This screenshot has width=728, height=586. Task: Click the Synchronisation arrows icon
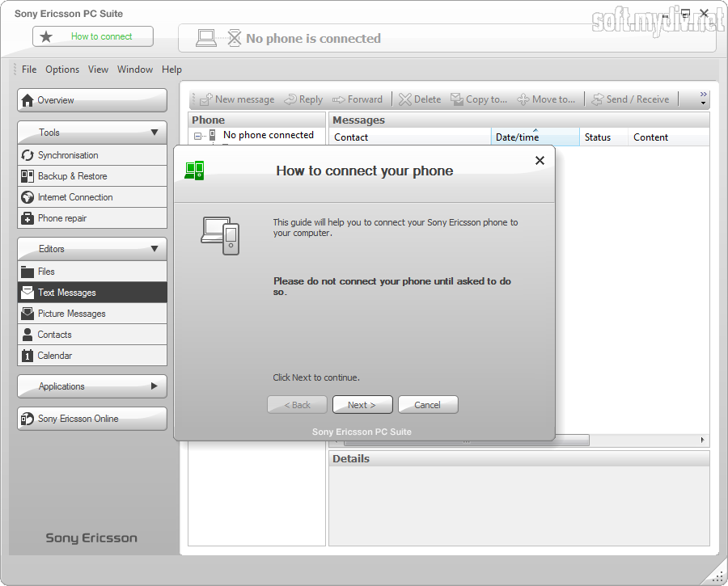click(x=28, y=155)
